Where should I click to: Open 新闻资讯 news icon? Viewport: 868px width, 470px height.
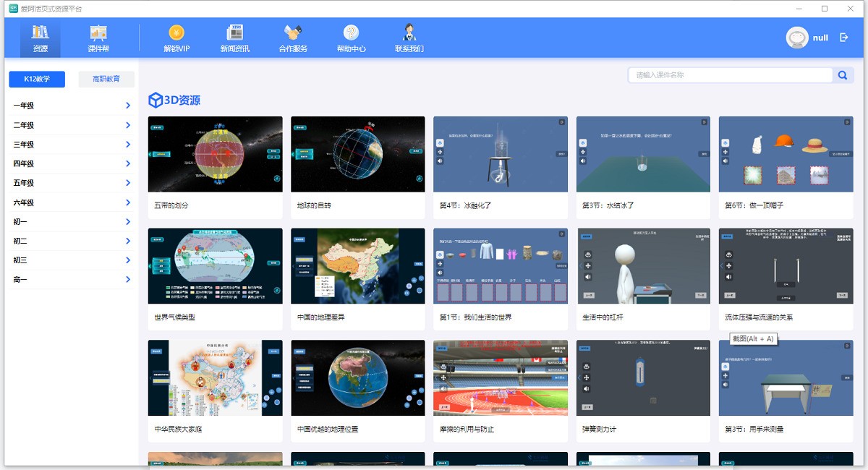235,33
